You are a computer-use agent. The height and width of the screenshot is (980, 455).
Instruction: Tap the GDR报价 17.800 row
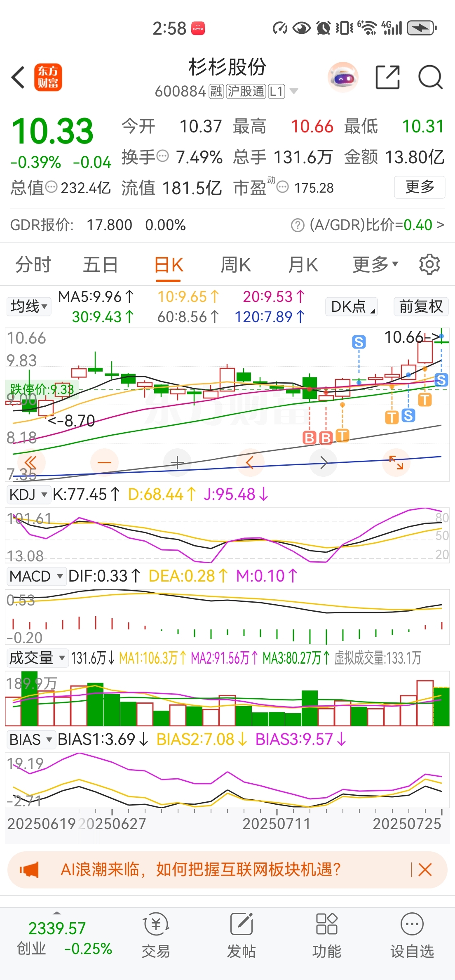point(98,225)
